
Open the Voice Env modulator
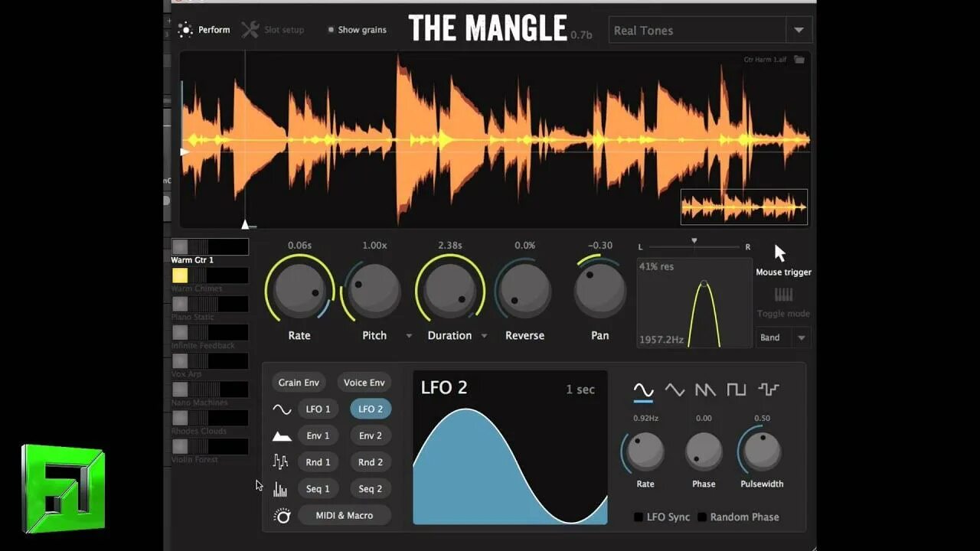(364, 383)
